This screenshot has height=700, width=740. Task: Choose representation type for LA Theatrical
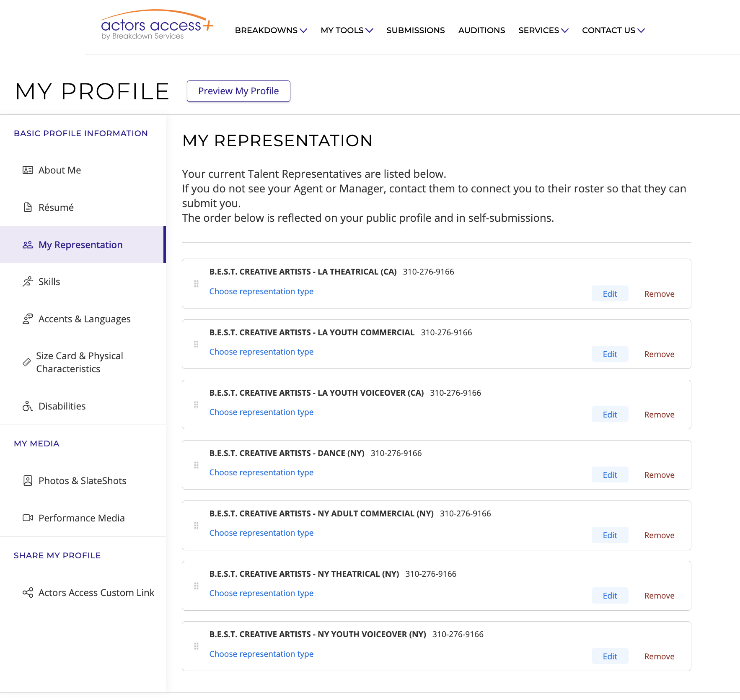click(261, 291)
